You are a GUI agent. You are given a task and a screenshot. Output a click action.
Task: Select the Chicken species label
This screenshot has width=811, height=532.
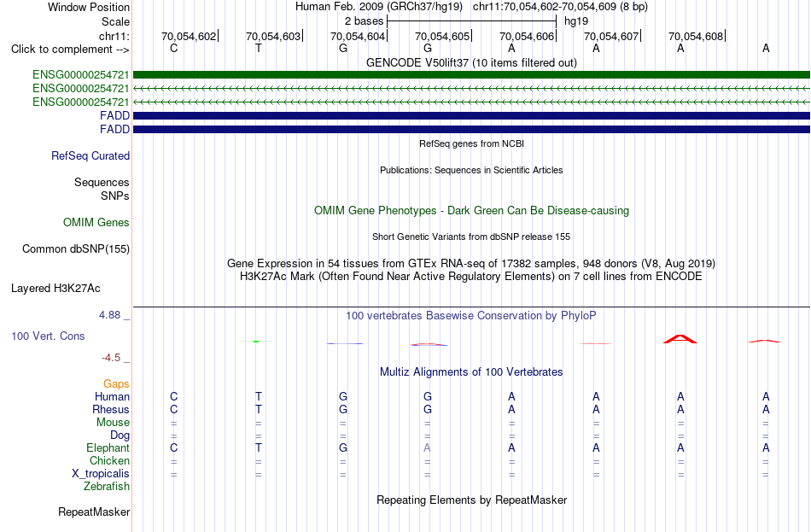pyautogui.click(x=109, y=460)
